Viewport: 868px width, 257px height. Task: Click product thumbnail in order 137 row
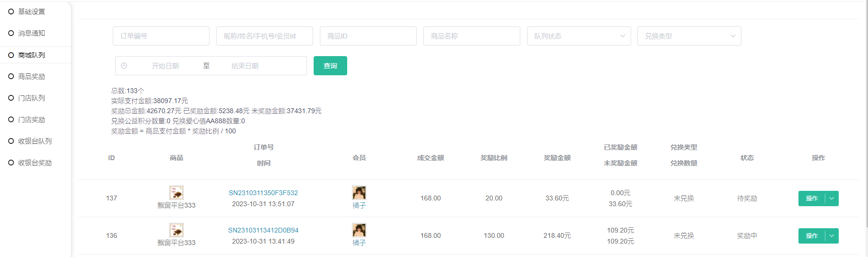176,193
